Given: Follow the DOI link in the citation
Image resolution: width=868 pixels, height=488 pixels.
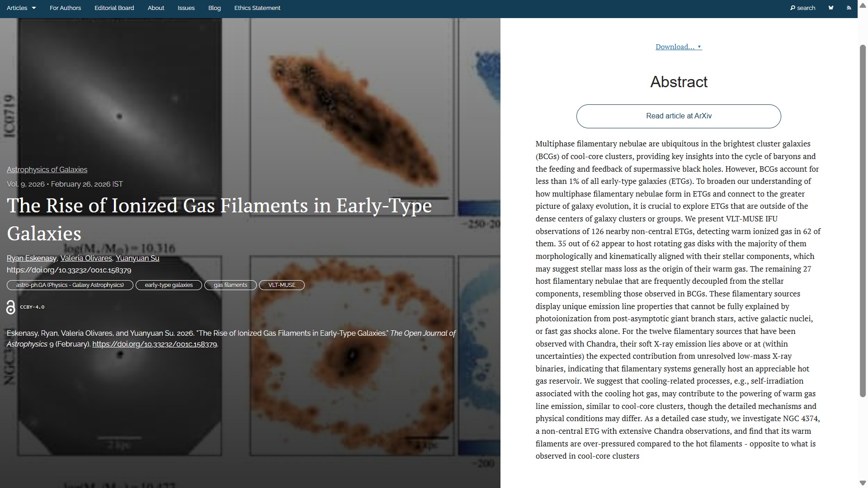Looking at the screenshot, I should (x=155, y=344).
